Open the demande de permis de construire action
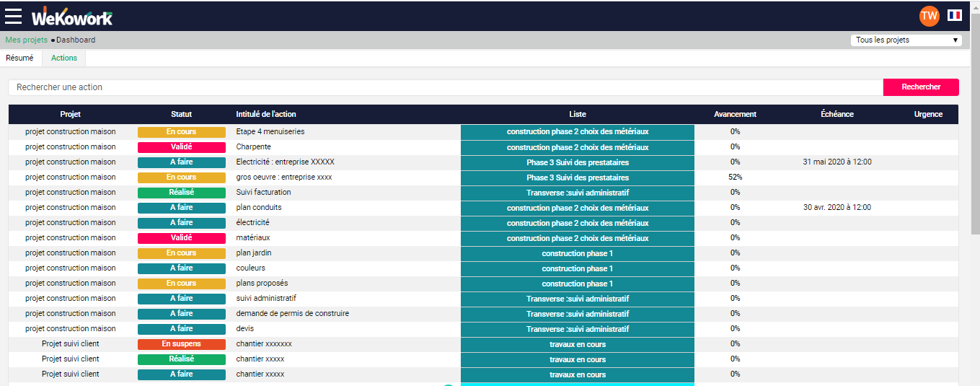The height and width of the screenshot is (386, 980). pos(292,314)
